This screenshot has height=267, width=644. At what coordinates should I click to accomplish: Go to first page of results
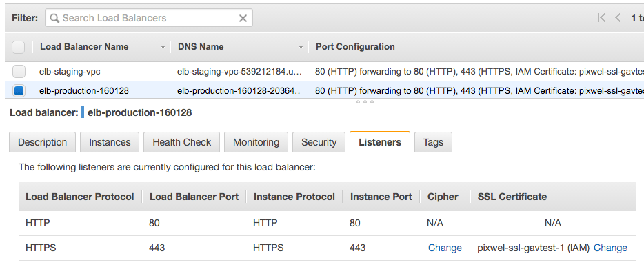(601, 18)
